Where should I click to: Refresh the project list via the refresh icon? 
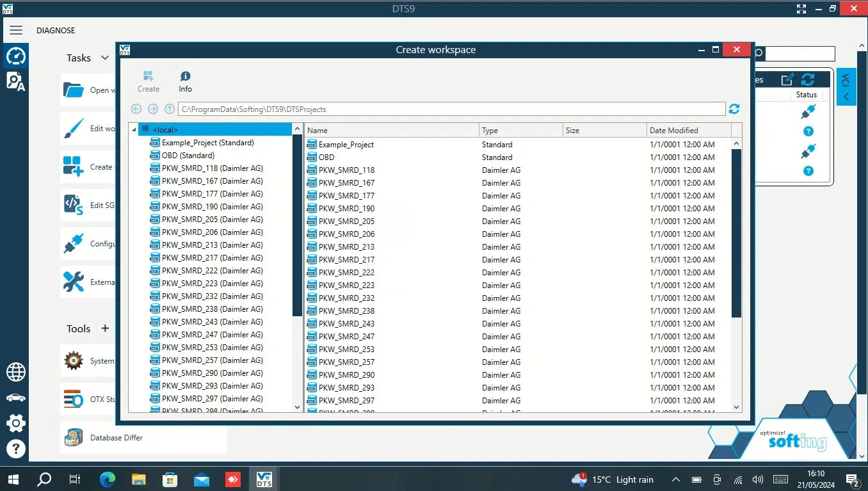(734, 109)
